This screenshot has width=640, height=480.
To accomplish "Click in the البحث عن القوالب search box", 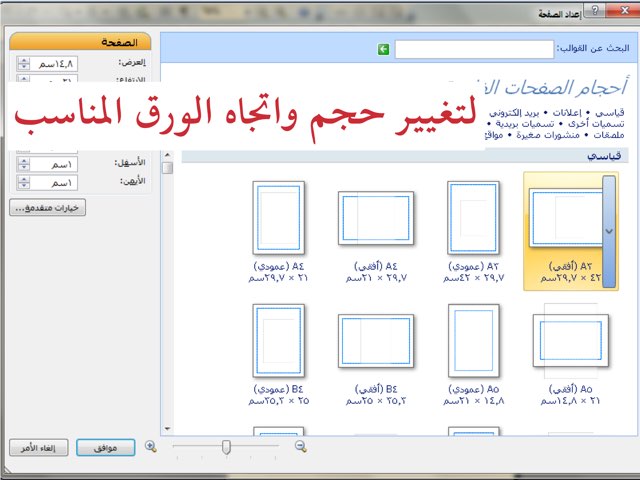I will pos(474,49).
